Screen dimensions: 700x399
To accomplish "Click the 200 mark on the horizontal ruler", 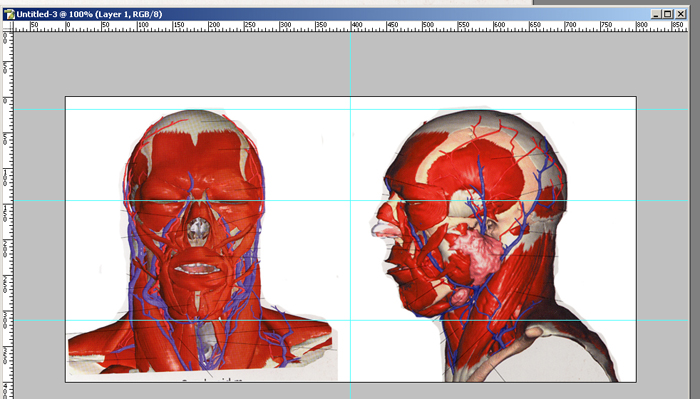I will click(214, 25).
